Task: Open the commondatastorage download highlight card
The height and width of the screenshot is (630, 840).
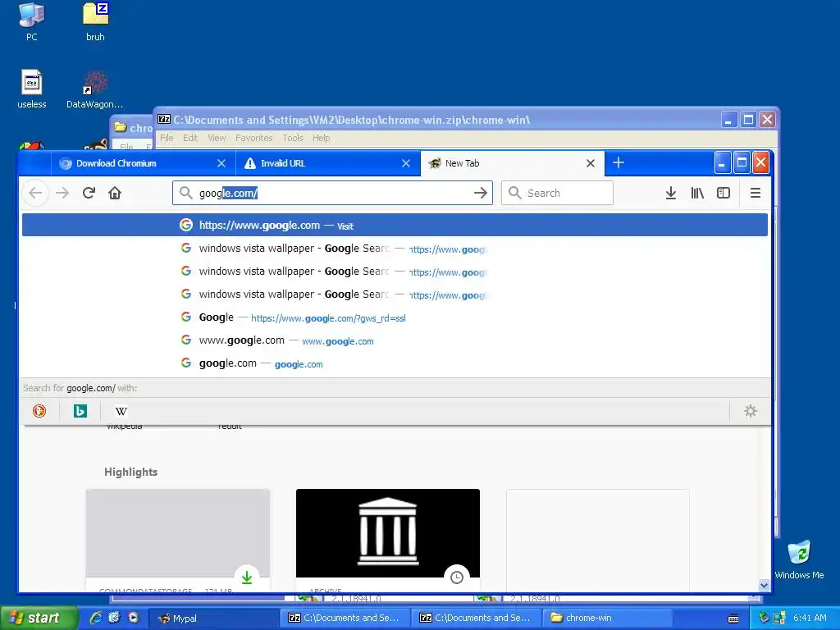Action: click(178, 540)
